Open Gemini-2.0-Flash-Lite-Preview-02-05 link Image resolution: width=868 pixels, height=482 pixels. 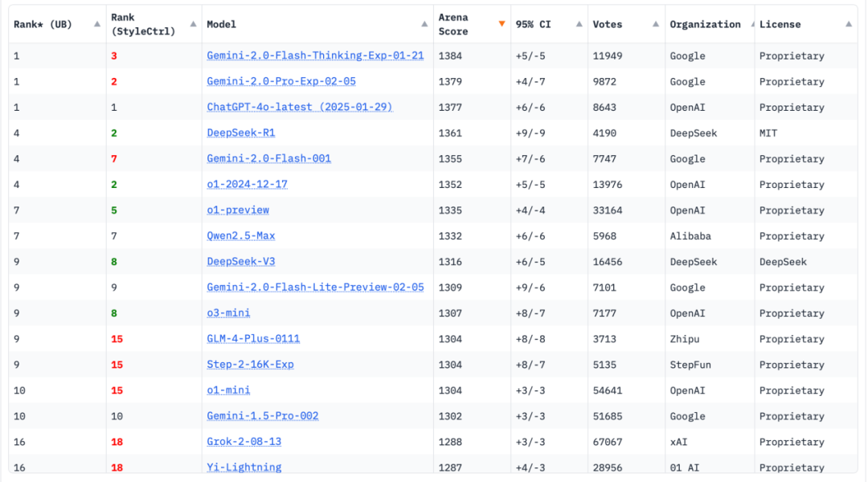tap(315, 288)
